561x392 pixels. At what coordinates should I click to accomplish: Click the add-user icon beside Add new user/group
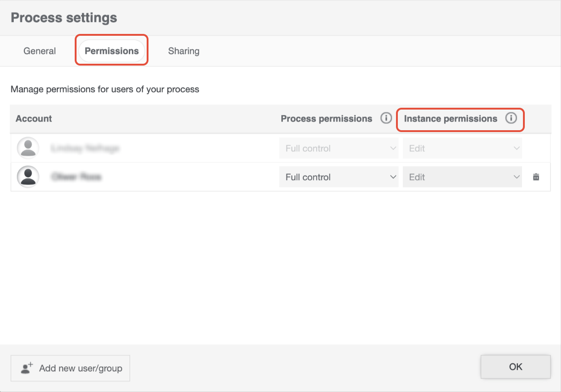pos(27,368)
